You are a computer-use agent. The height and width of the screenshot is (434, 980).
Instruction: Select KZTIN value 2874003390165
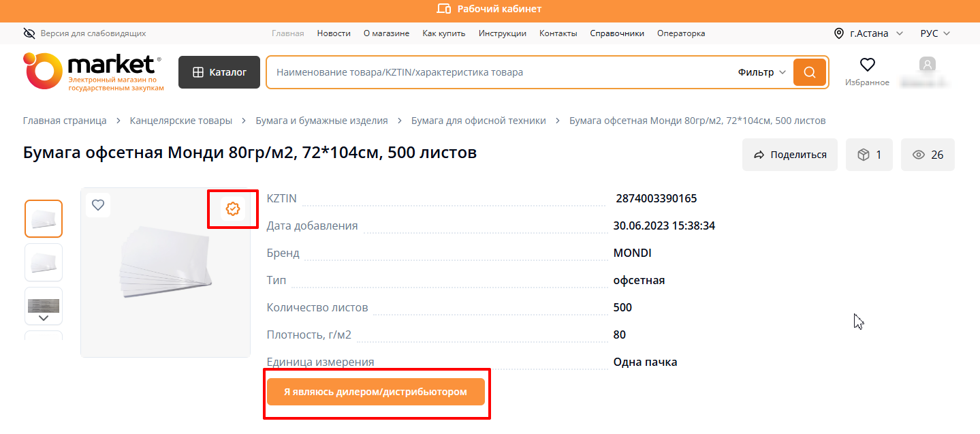(x=657, y=199)
